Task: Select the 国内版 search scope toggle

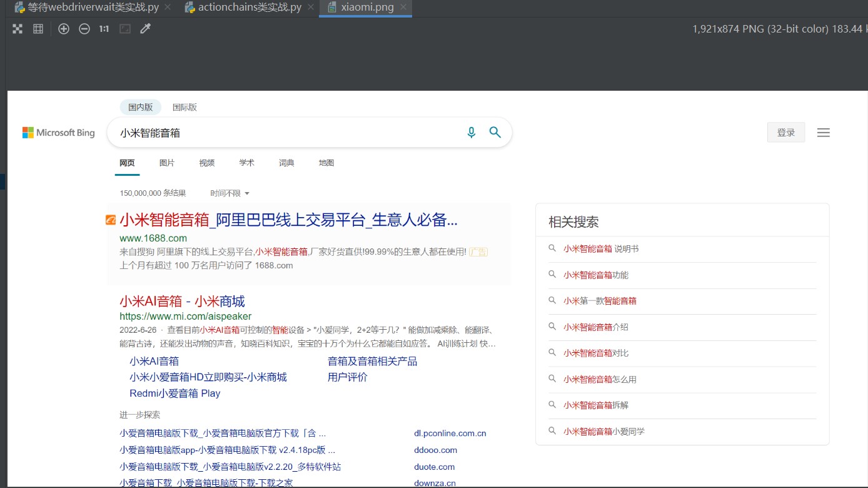Action: pyautogui.click(x=141, y=107)
